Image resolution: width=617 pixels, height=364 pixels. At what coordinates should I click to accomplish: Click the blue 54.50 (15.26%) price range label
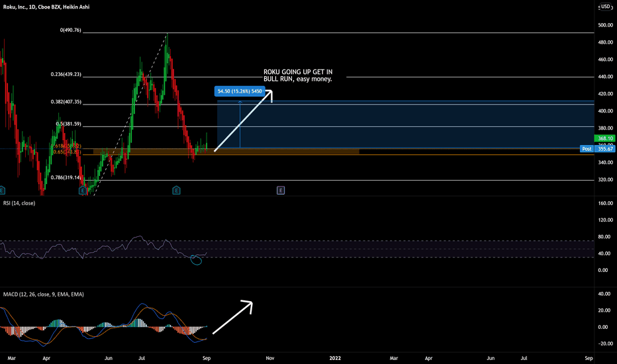click(240, 91)
